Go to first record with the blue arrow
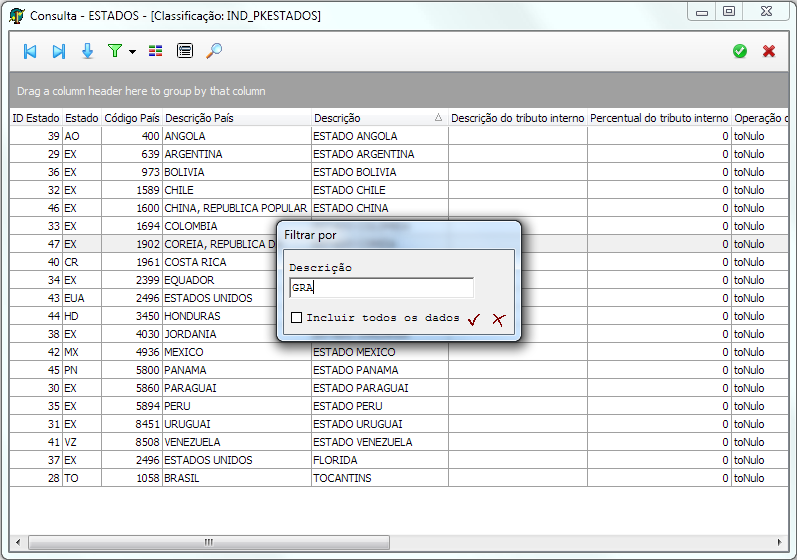The image size is (797, 560). tap(30, 51)
